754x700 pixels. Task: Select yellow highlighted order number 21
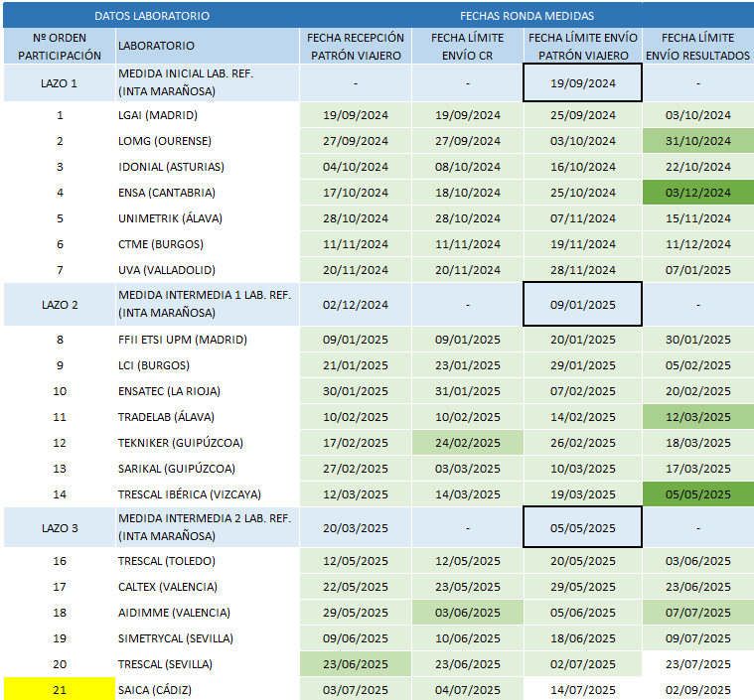pyautogui.click(x=60, y=689)
